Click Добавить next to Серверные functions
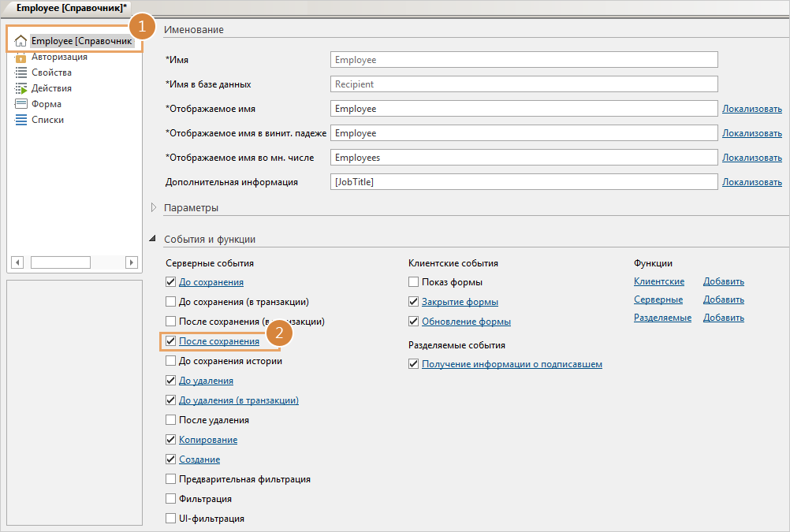 tap(723, 299)
